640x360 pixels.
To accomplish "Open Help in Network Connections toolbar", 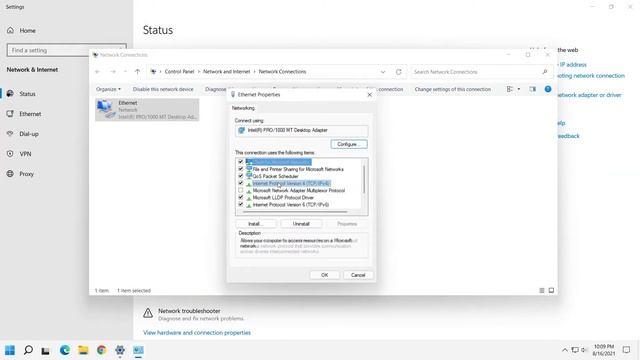I will click(x=548, y=89).
